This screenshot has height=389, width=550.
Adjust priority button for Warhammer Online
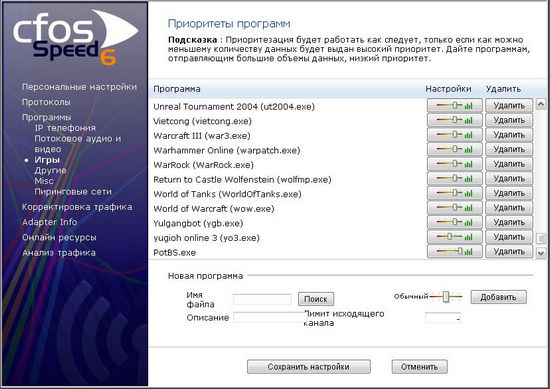pos(455,149)
